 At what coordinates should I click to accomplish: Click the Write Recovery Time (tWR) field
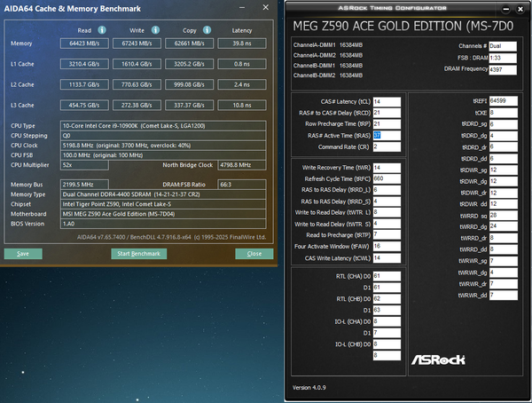click(387, 168)
